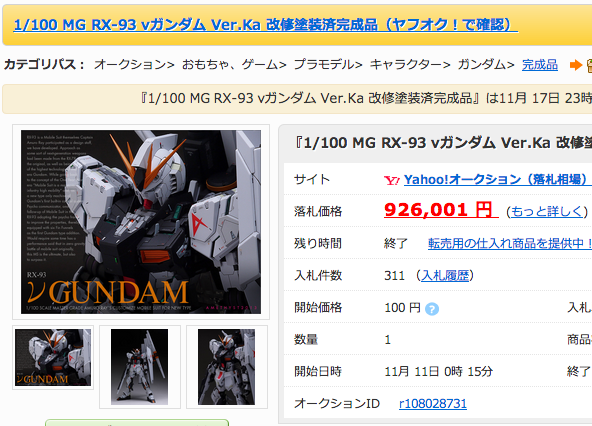The width and height of the screenshot is (592, 426).
Task: Click the orange arrow icon after 完成品
Action: point(576,65)
